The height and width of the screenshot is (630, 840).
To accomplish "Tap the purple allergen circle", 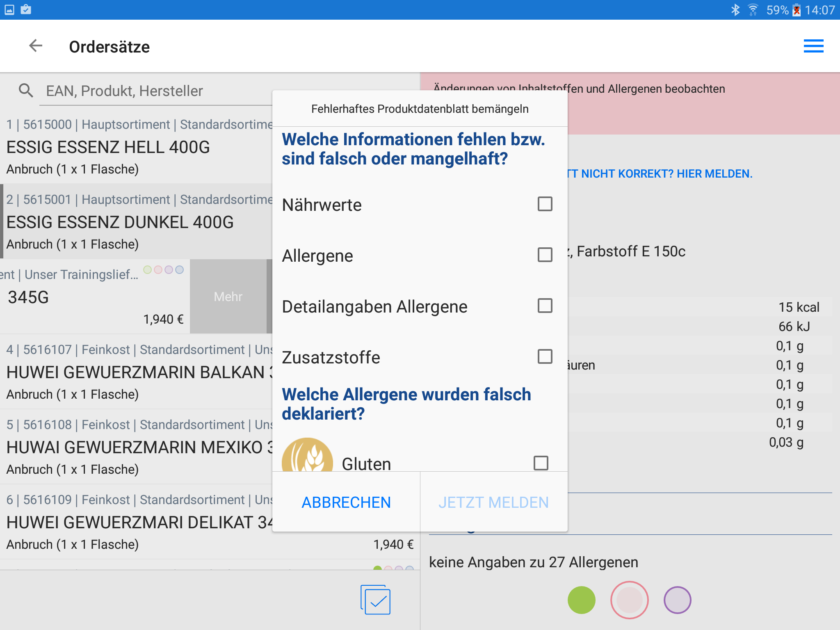I will pyautogui.click(x=677, y=600).
